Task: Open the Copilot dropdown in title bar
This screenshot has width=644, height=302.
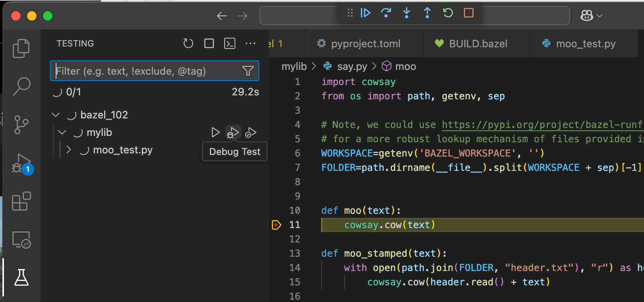Action: coord(592,15)
